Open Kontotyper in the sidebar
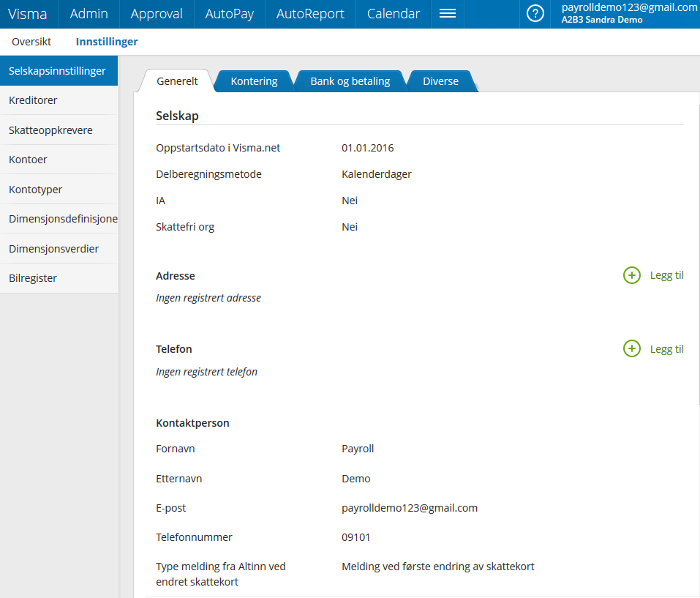700x598 pixels. tap(59, 190)
